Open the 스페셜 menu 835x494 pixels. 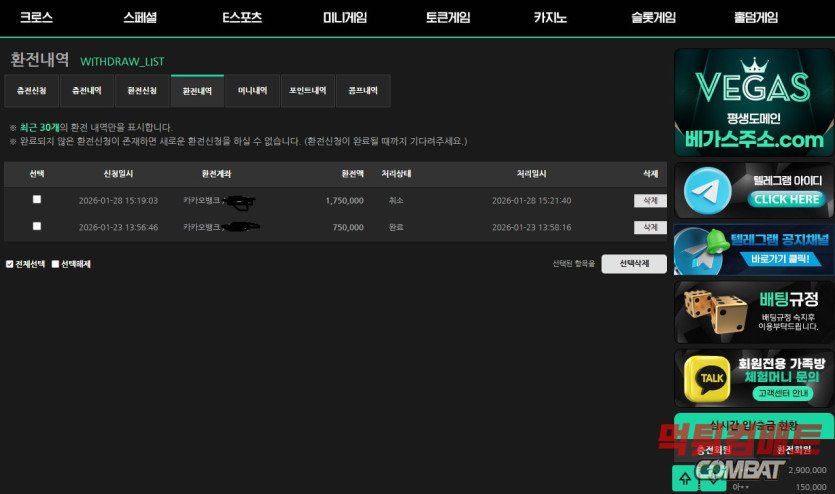click(140, 18)
